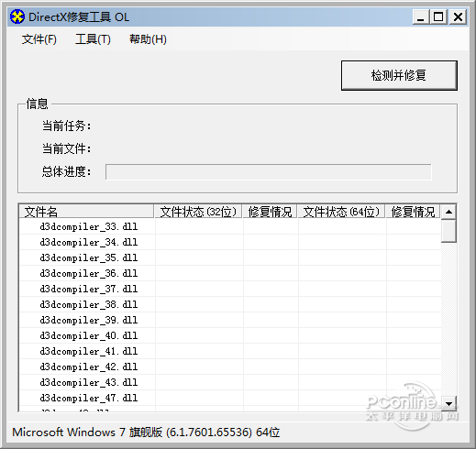Select row d3dcompiler_38.dll

point(230,304)
